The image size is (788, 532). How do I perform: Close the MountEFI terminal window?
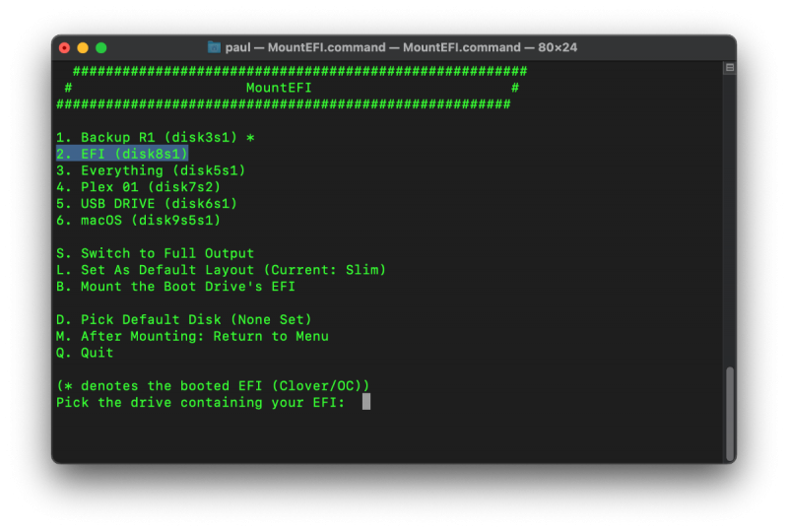coord(65,47)
